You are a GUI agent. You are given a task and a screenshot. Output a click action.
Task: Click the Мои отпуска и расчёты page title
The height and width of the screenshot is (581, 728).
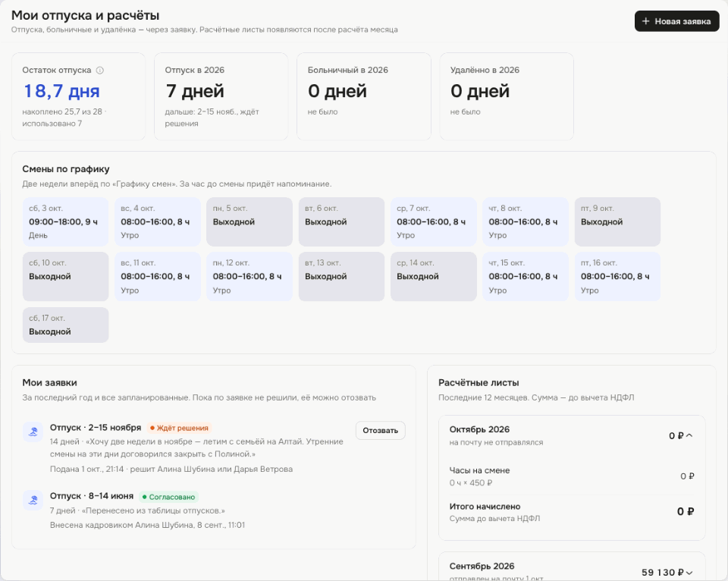(x=86, y=15)
